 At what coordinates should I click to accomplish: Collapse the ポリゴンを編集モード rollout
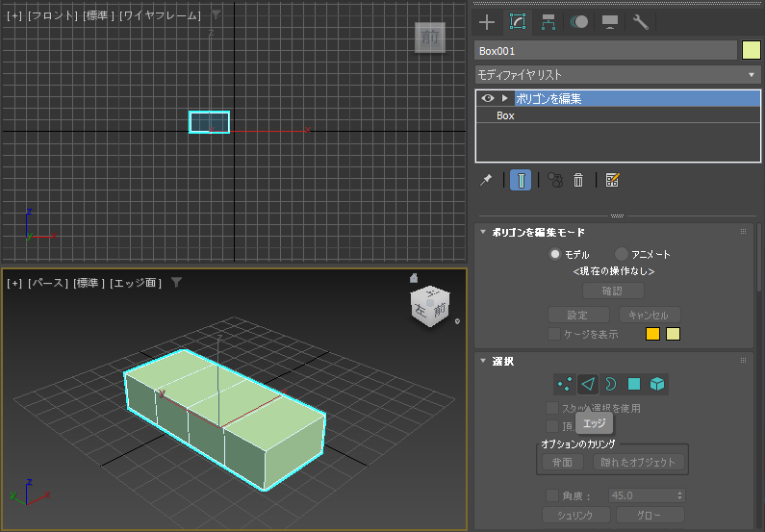pos(483,232)
